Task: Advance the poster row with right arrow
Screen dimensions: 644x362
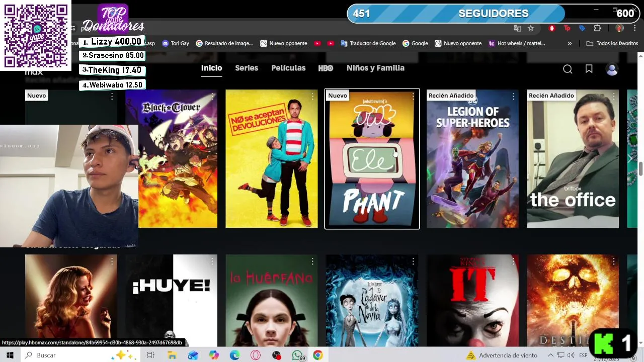Action: (x=630, y=159)
